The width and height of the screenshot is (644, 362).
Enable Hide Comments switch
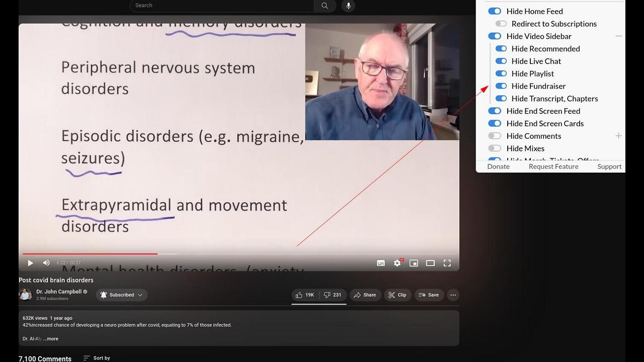495,136
